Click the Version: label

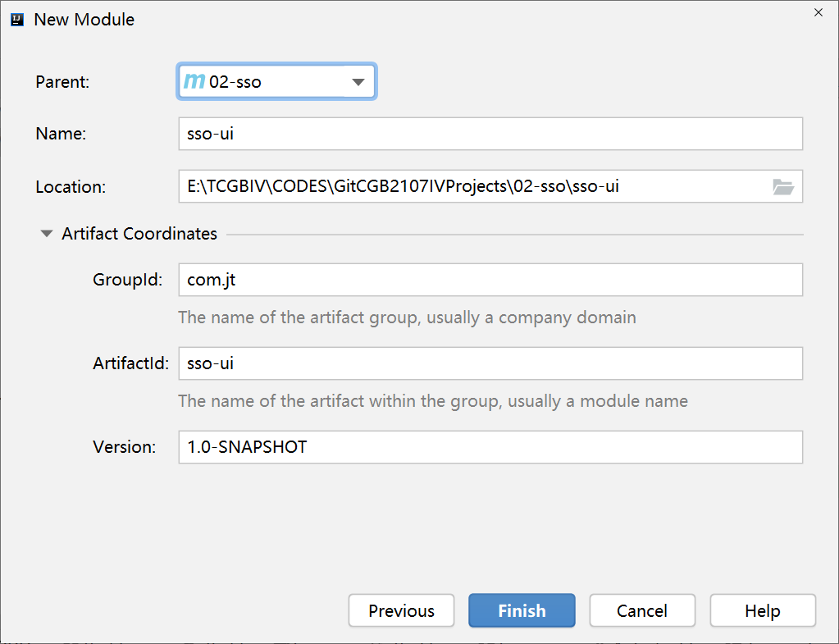pyautogui.click(x=124, y=447)
